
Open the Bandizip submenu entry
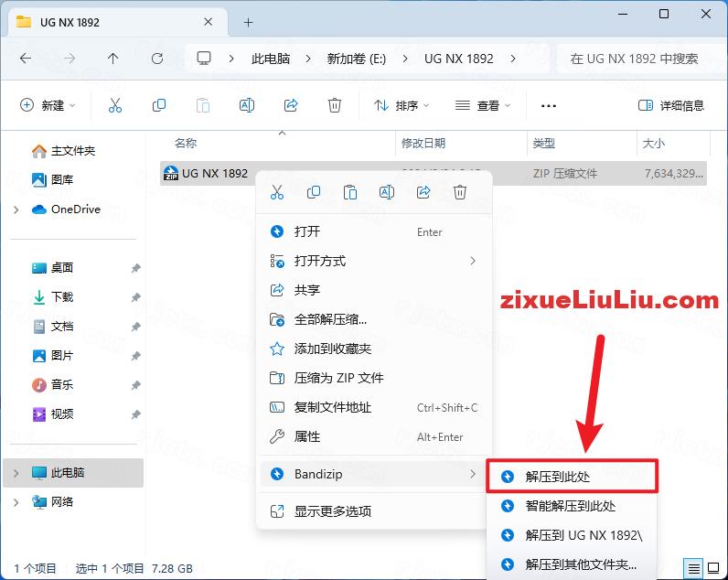point(374,474)
